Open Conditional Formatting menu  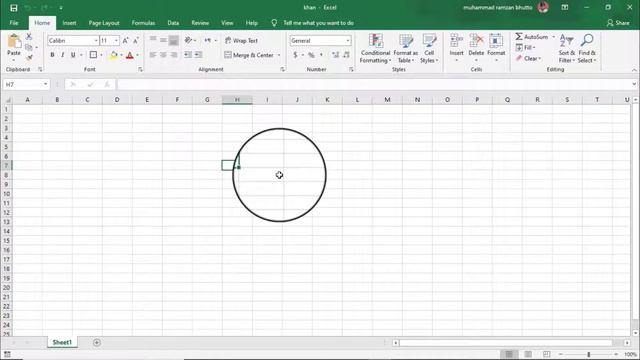tap(375, 48)
